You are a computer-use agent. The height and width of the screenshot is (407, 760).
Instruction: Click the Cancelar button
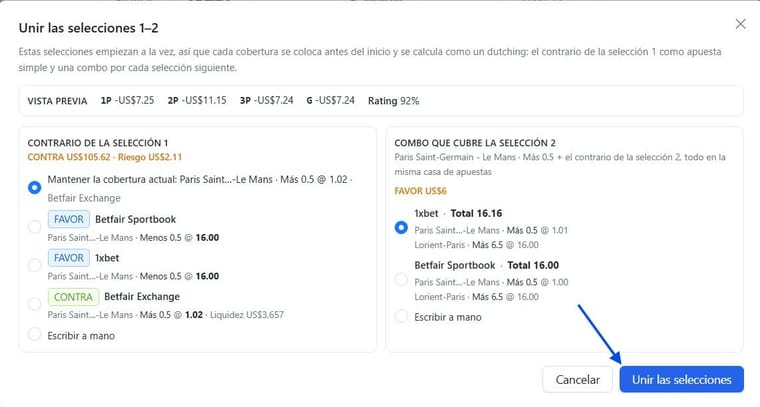pyautogui.click(x=578, y=379)
